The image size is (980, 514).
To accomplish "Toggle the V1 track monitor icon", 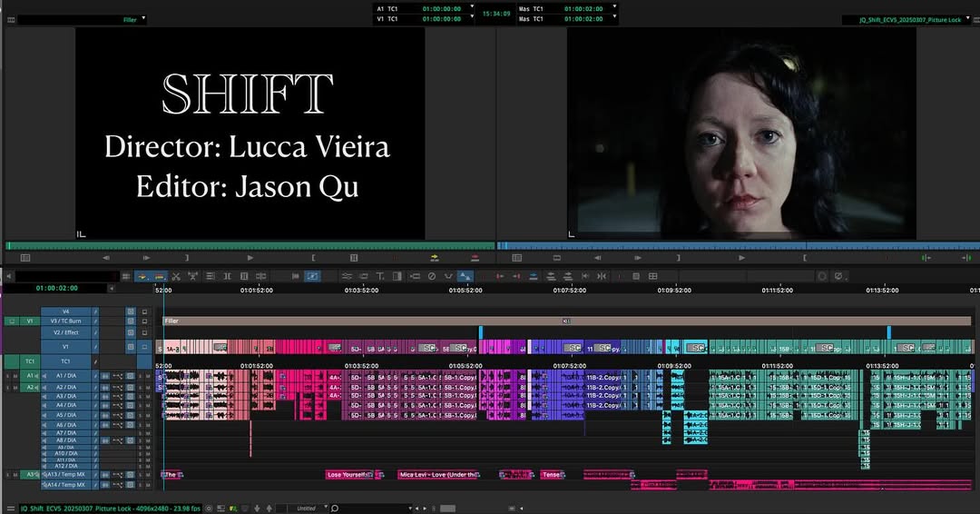I will tap(144, 347).
